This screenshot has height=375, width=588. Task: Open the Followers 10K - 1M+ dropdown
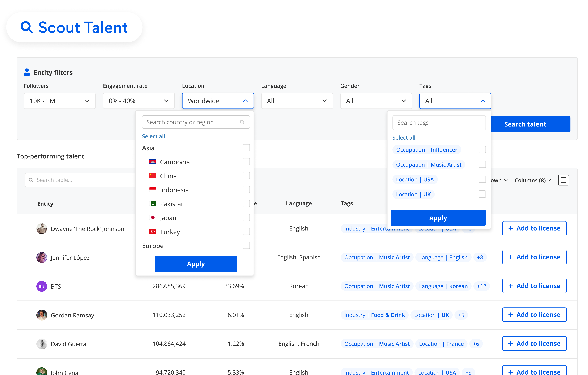tap(60, 101)
